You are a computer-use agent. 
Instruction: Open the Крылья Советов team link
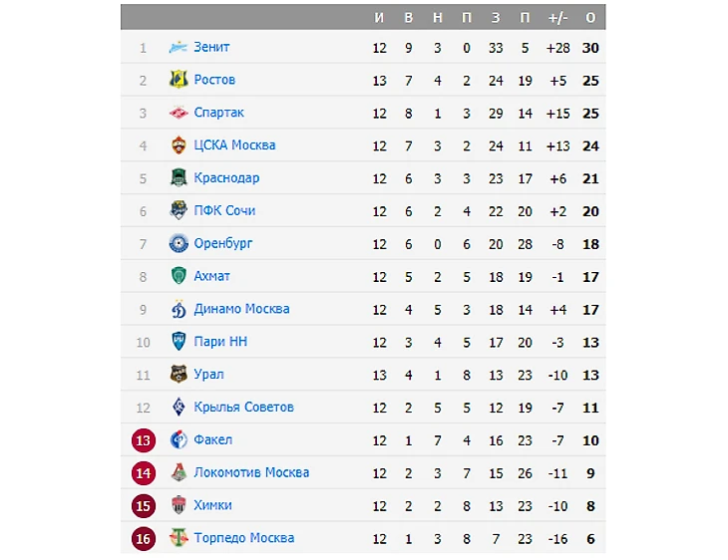coord(243,407)
